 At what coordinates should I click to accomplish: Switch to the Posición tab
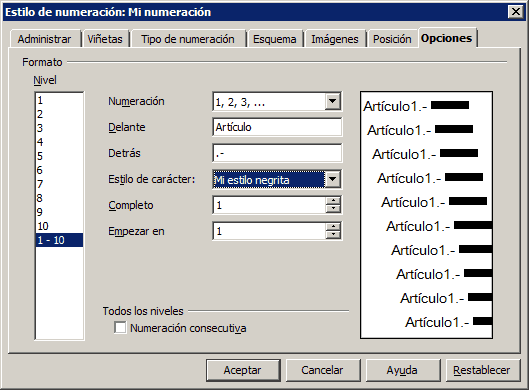pyautogui.click(x=392, y=39)
